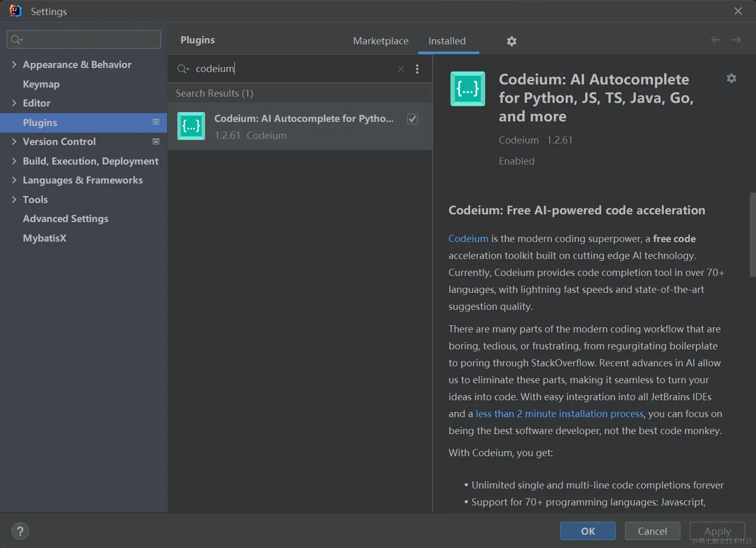Click the description panel scrollbar
The width and height of the screenshot is (756, 548).
[752, 235]
